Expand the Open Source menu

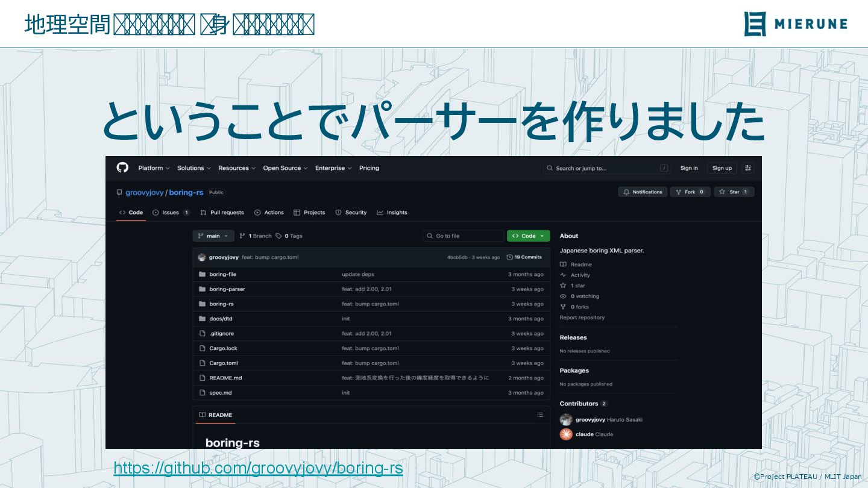(285, 168)
